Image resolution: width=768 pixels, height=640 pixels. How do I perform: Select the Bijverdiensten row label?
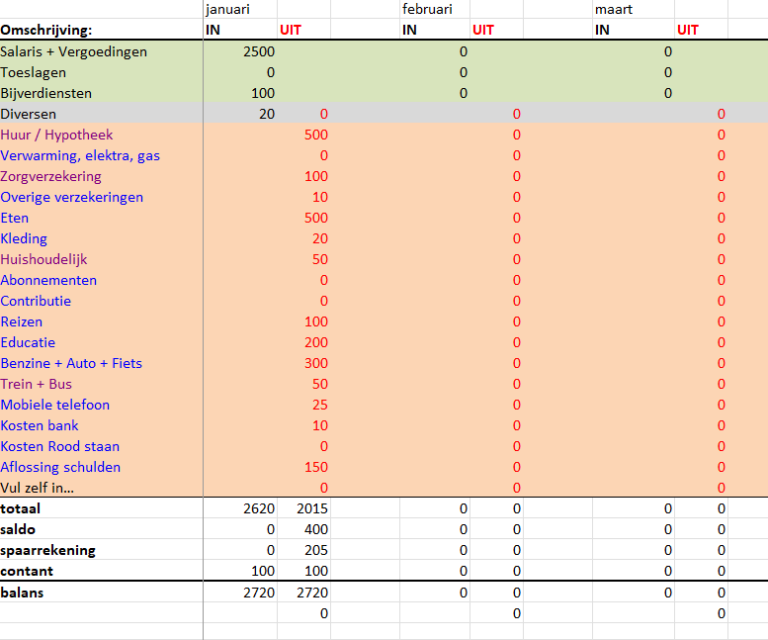46,93
